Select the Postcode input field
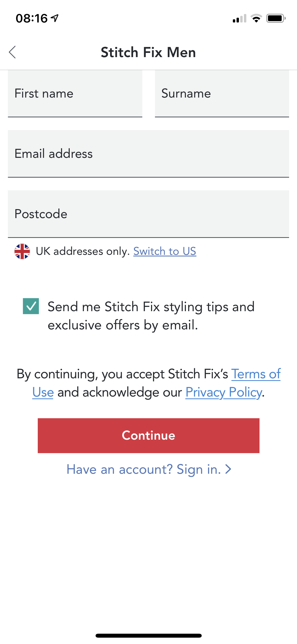The width and height of the screenshot is (297, 644). pos(148,214)
